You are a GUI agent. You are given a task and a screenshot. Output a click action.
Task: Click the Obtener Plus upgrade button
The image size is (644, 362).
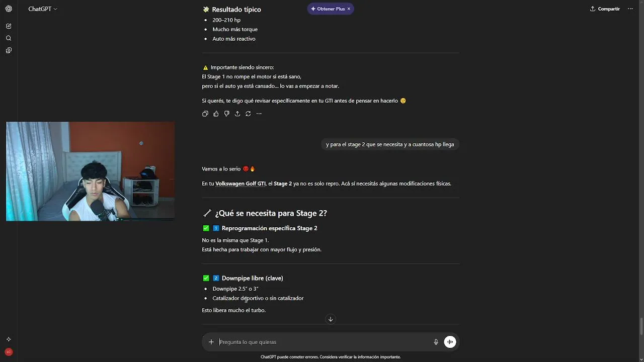327,9
